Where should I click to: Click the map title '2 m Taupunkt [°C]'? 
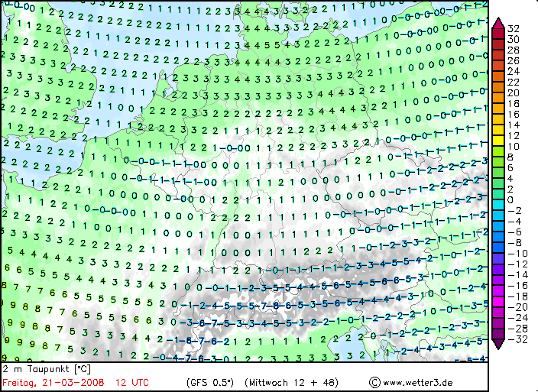pos(47,369)
